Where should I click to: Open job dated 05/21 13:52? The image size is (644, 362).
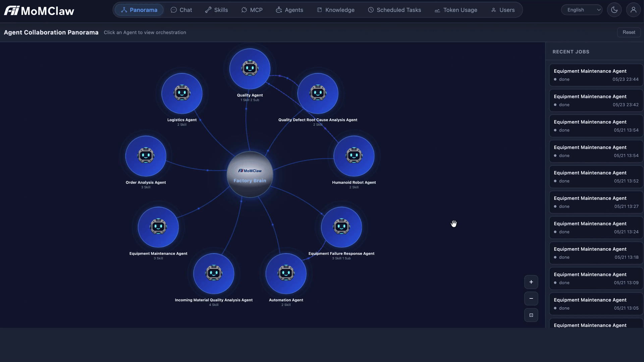[x=596, y=177]
